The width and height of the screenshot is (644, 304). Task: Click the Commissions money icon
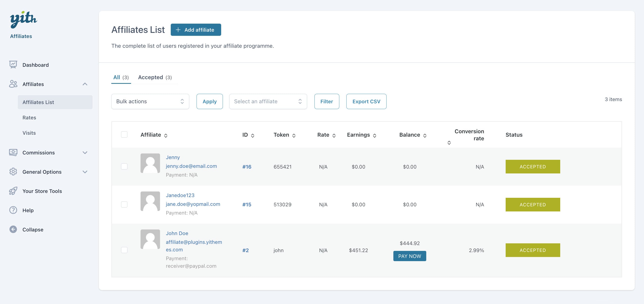[x=13, y=152]
